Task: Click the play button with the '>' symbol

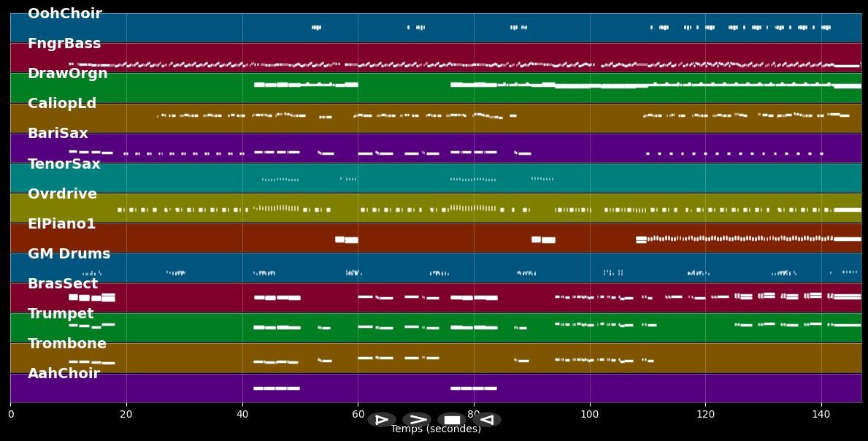Action: 417,420
